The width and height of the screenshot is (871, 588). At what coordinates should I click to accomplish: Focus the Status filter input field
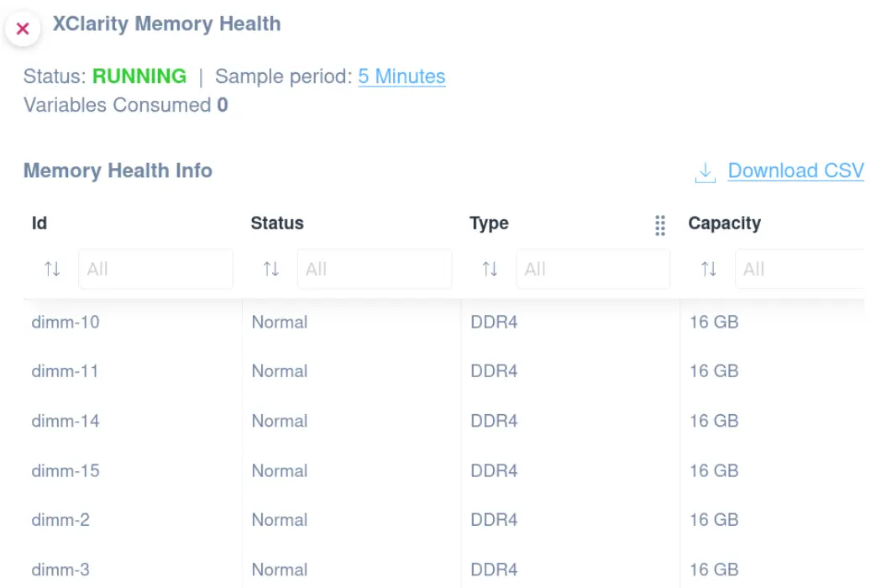(375, 269)
